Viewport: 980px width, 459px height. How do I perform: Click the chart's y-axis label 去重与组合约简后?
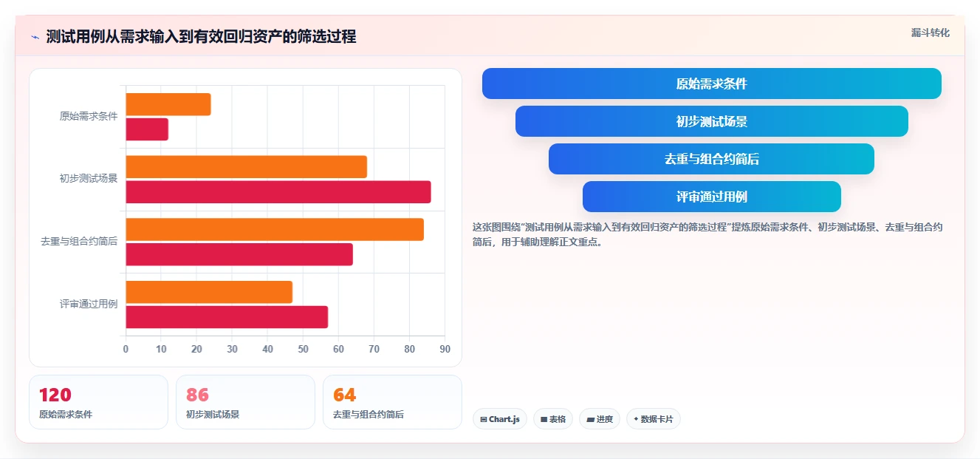[x=79, y=242]
